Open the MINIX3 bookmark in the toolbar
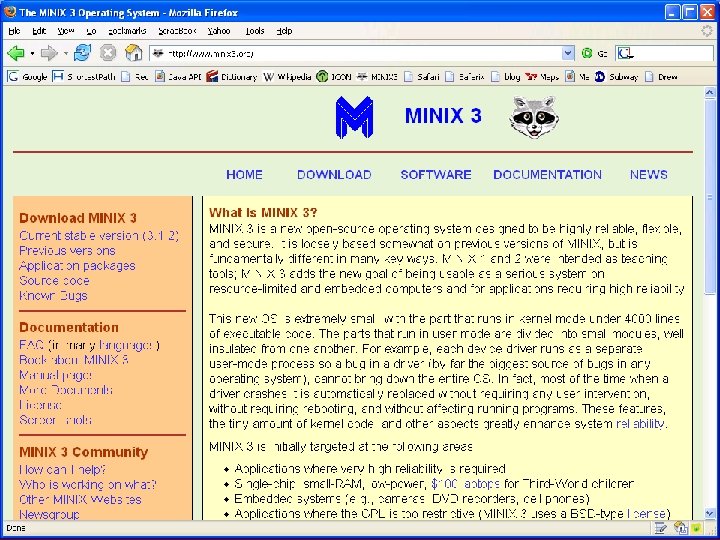This screenshot has height=540, width=720. tap(377, 77)
